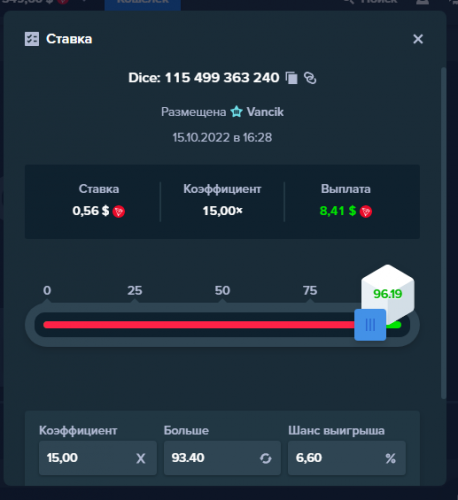Click the Шанс выигрыша field 6,60
Image resolution: width=458 pixels, height=500 pixels.
point(347,458)
